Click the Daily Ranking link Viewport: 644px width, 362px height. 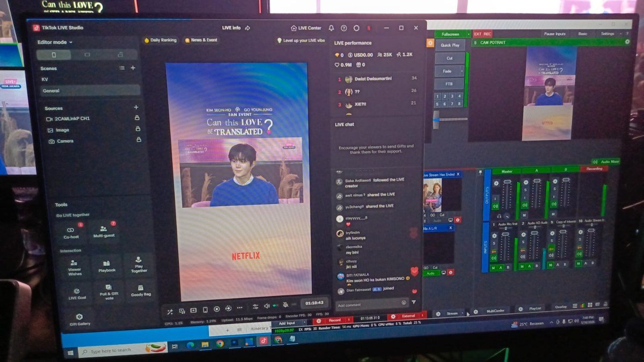pos(160,40)
